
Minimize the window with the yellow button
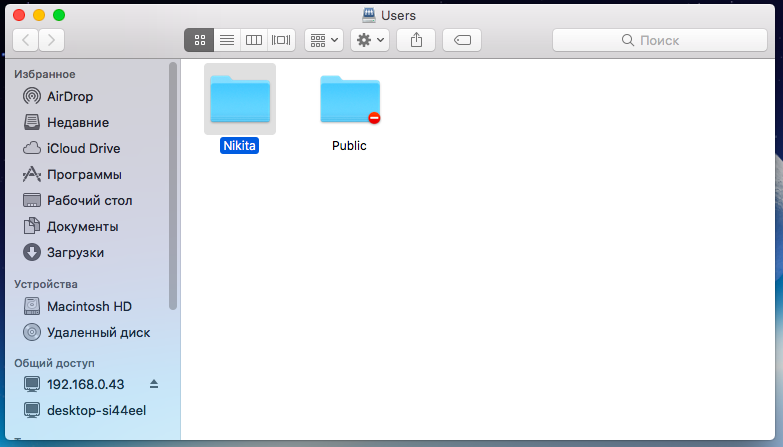[x=39, y=15]
